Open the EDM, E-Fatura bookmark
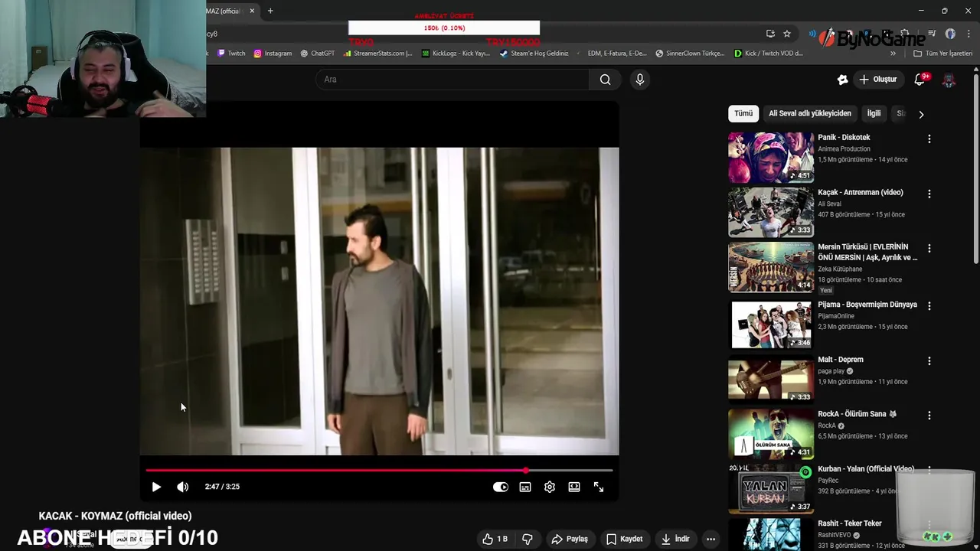This screenshot has height=551, width=980. (612, 54)
